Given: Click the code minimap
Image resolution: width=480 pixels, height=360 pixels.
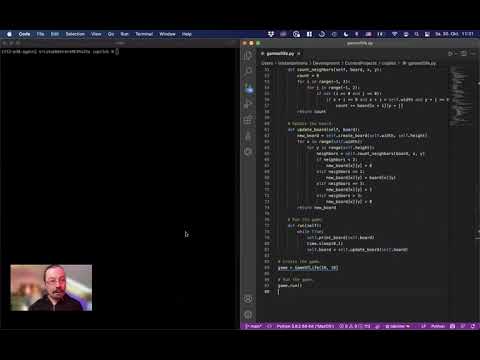Looking at the screenshot, I should [461, 97].
